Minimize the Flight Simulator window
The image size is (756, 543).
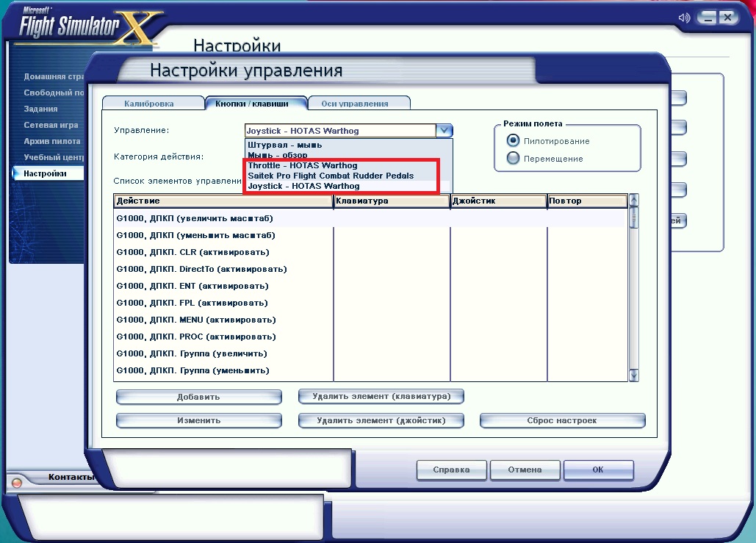(x=708, y=18)
